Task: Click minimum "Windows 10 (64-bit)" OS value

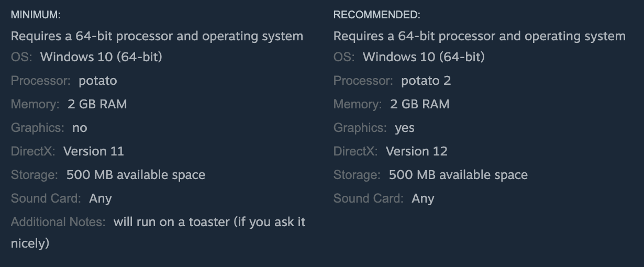Action: 101,57
